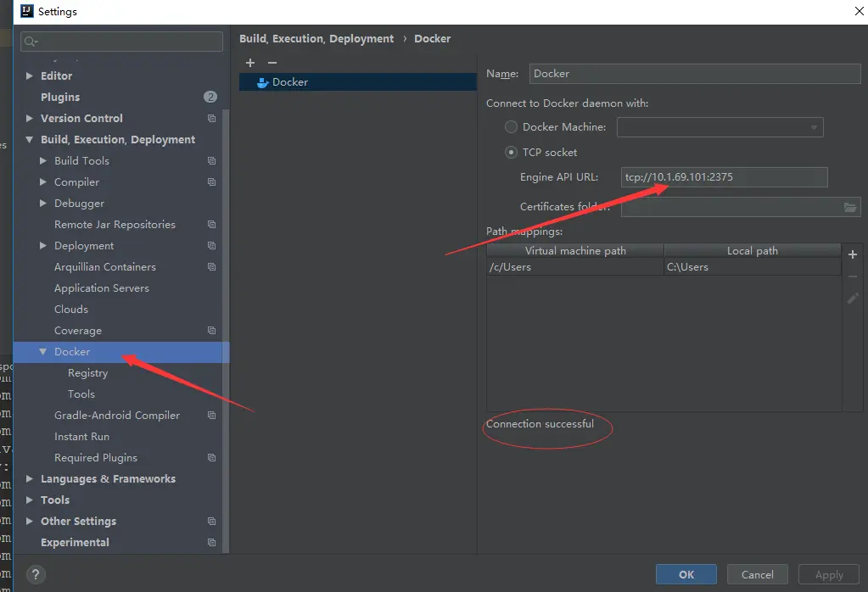The height and width of the screenshot is (592, 868).
Task: Open certificates folder browse icon
Action: (x=850, y=208)
